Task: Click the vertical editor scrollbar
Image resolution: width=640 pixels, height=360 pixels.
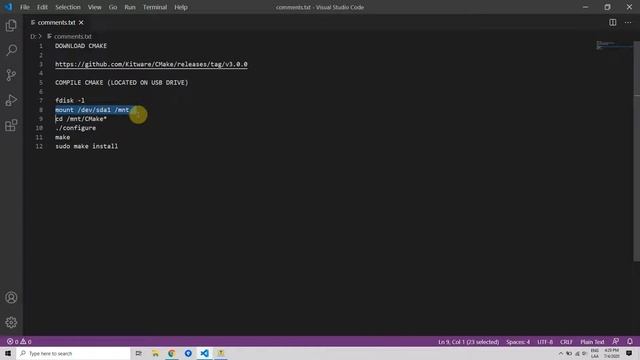Action: (x=636, y=151)
